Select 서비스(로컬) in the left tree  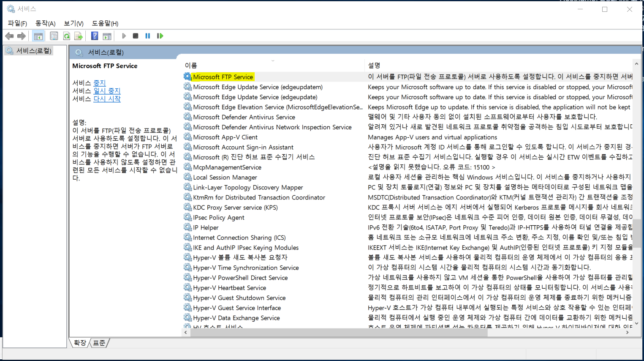coord(34,51)
